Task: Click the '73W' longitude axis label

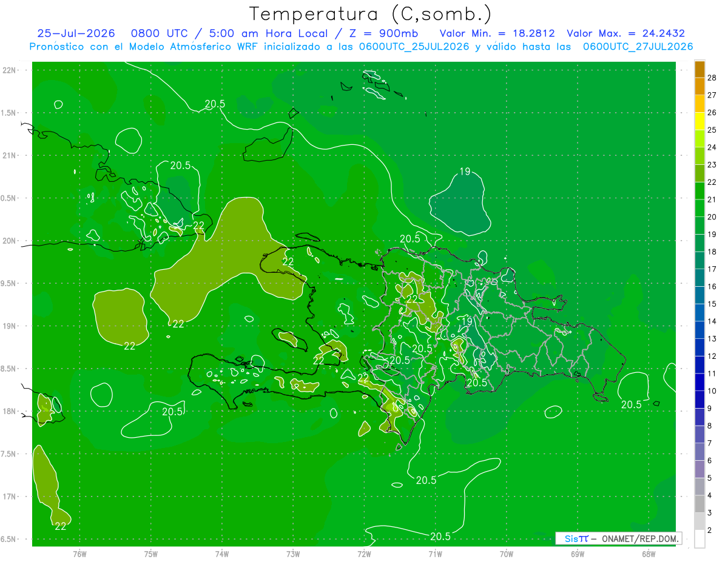Action: [x=293, y=554]
